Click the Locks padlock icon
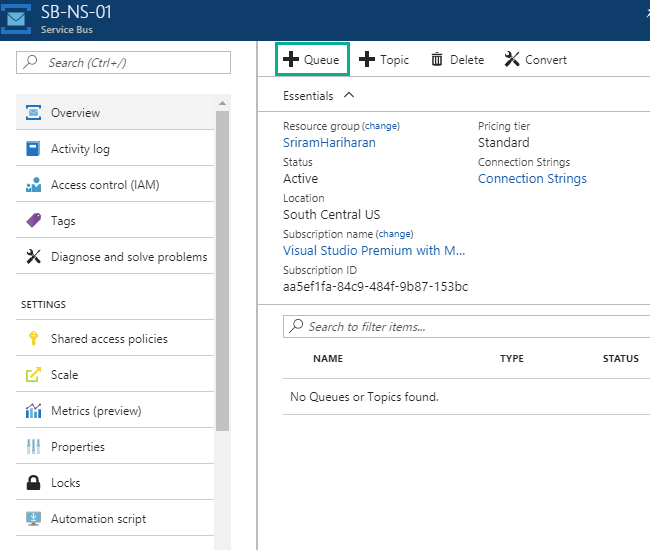Screen dimensions: 650x550 pos(32,483)
